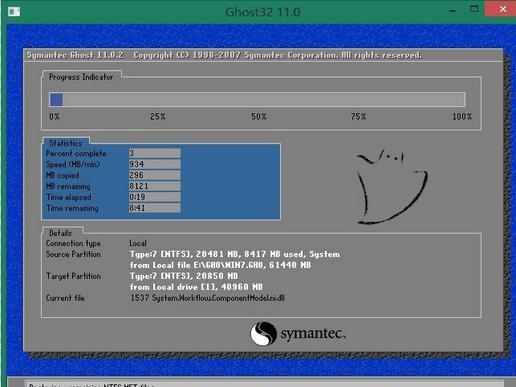Click the Target Partition label

[73, 276]
